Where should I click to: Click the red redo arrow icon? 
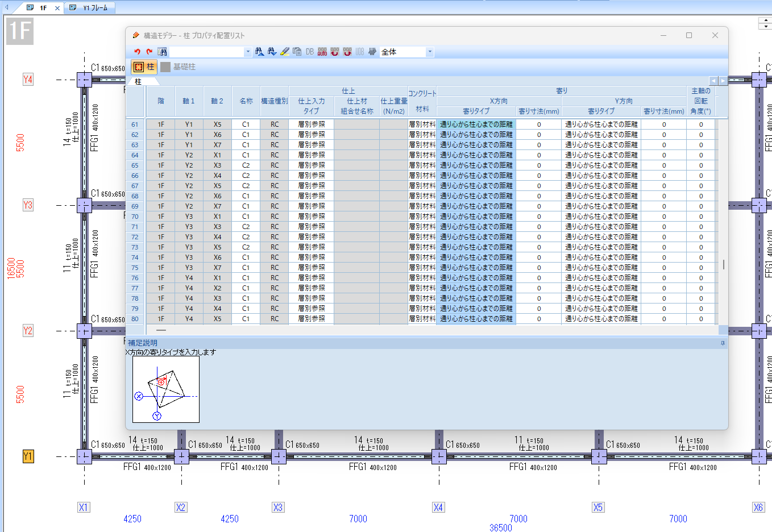[149, 52]
